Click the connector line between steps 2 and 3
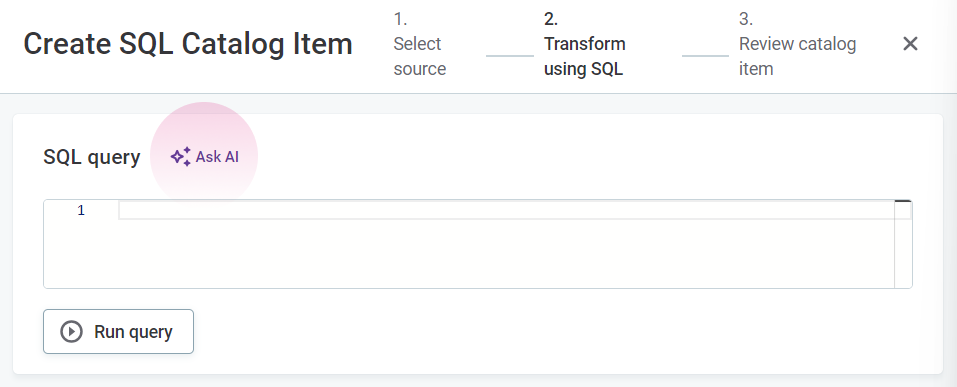Screen dimensions: 957x387 tap(705, 56)
